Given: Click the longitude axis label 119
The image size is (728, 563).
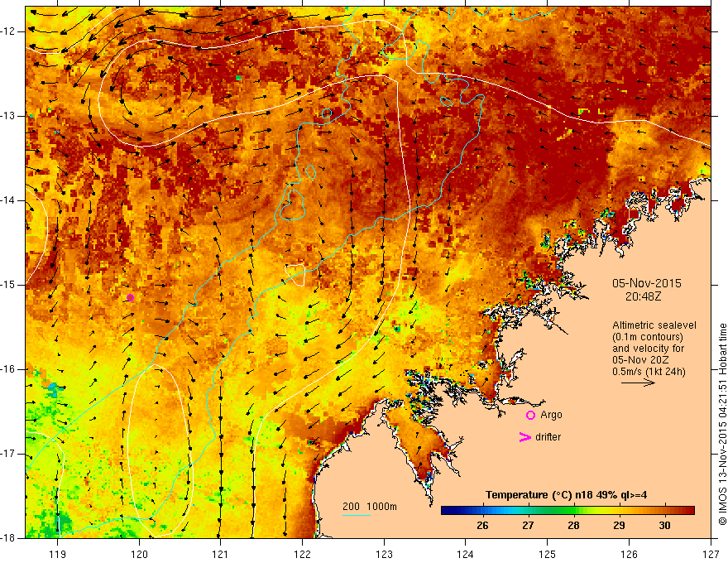Looking at the screenshot, I should (x=58, y=554).
